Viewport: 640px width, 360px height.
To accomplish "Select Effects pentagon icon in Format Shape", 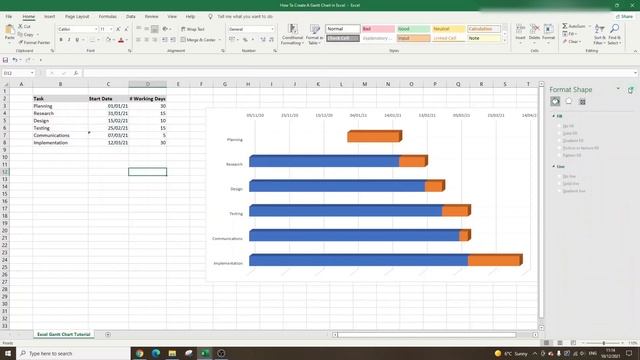I will tap(569, 101).
